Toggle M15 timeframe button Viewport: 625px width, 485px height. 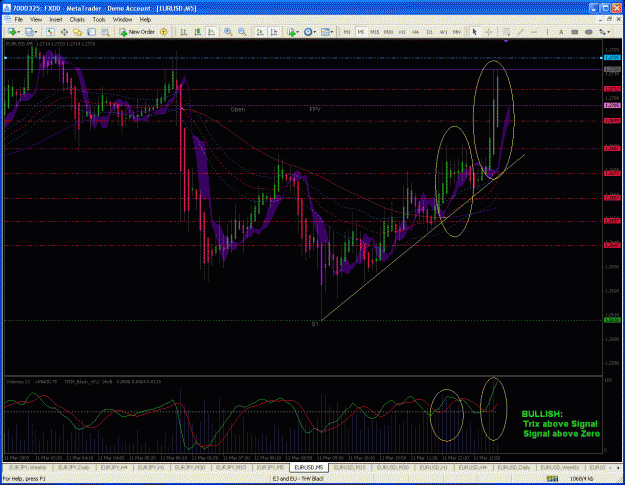[x=374, y=32]
